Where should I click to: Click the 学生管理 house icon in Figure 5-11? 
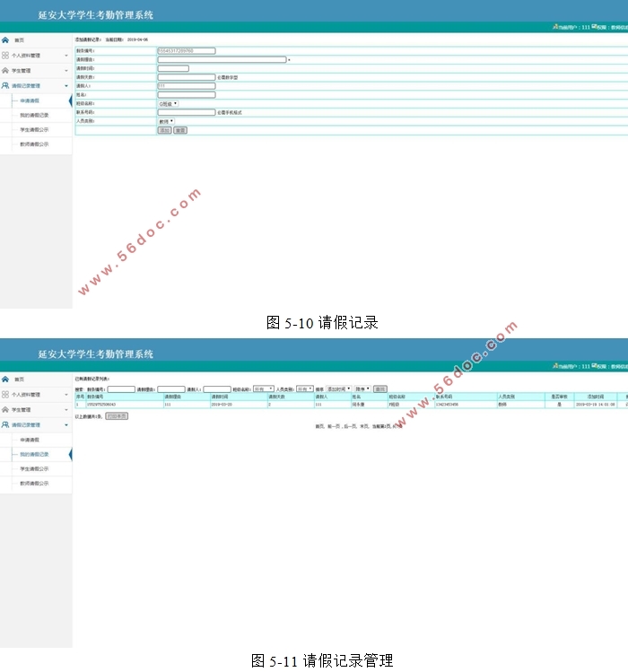[x=5, y=410]
